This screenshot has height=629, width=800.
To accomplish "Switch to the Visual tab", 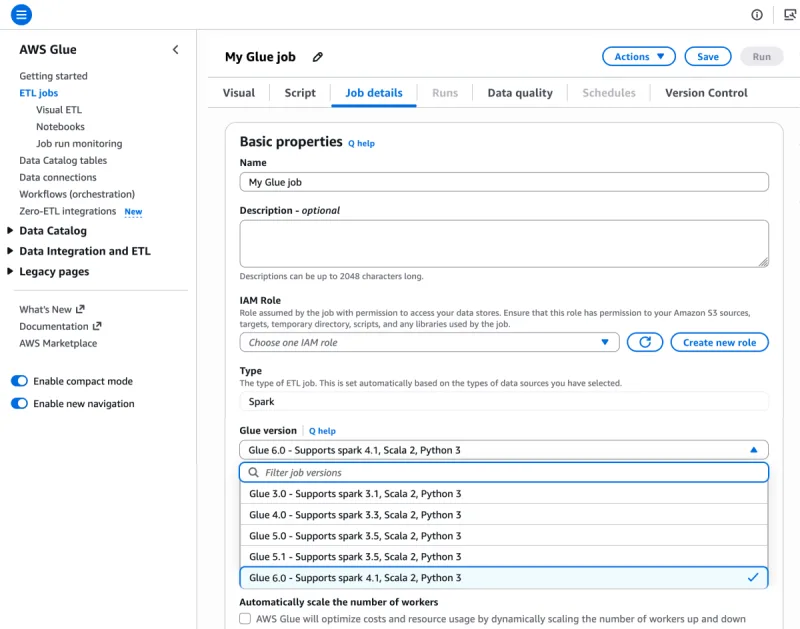I will 239,93.
